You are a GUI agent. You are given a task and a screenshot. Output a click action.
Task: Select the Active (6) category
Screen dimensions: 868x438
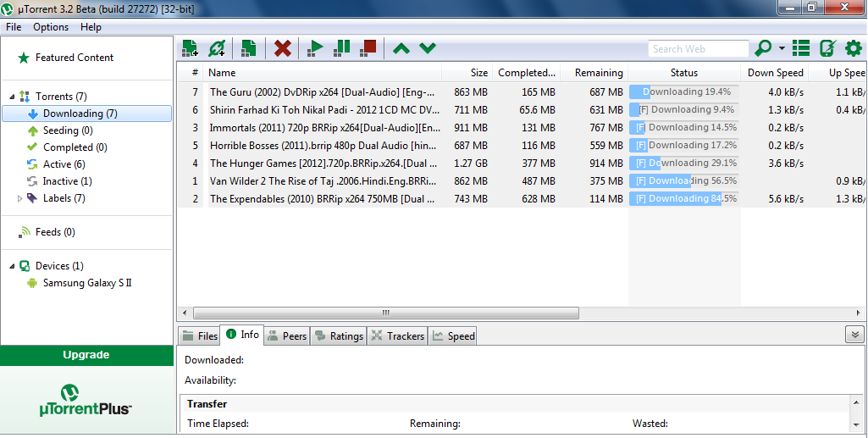pyautogui.click(x=64, y=164)
